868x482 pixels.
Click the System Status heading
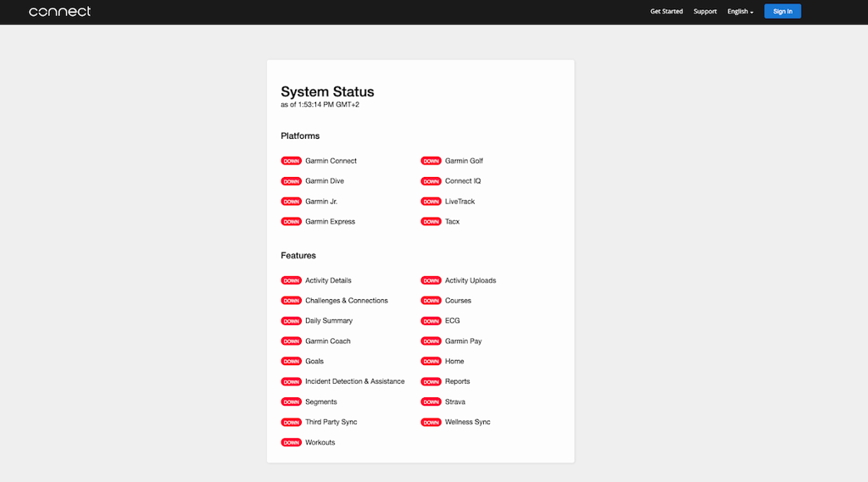tap(327, 91)
